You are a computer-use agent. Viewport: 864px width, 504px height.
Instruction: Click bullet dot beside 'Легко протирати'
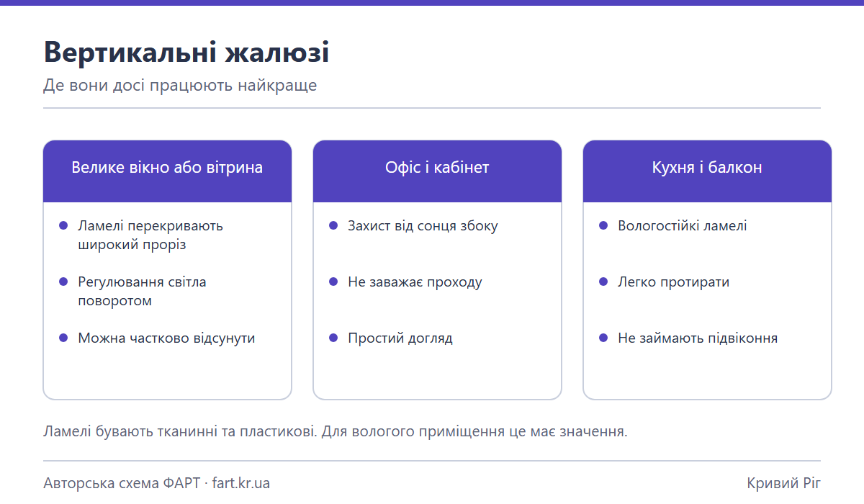coord(603,282)
